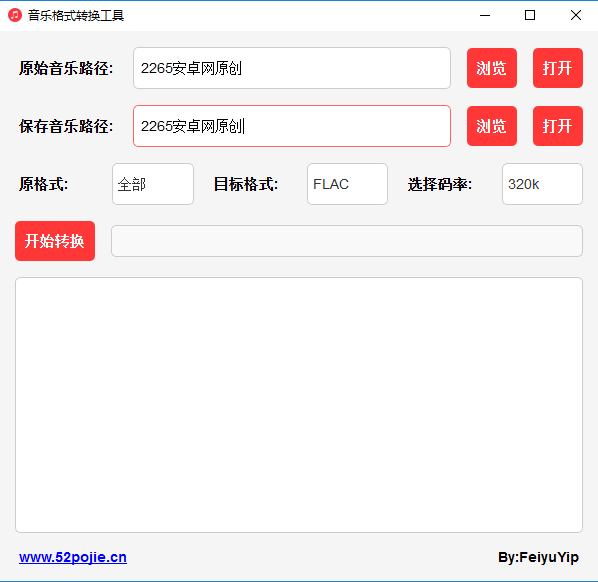The image size is (598, 582).
Task: Click the 音乐格式转换工具 window title
Action: [76, 16]
